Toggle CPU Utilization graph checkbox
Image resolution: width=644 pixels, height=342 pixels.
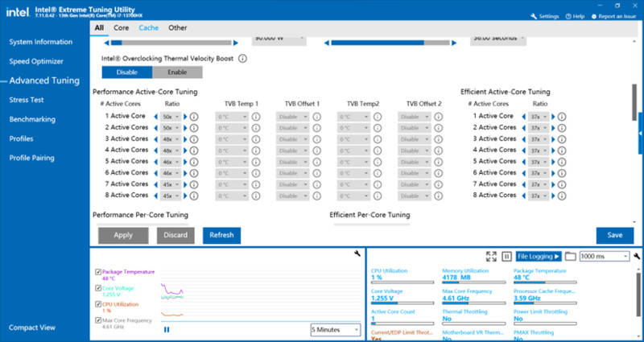pyautogui.click(x=98, y=304)
